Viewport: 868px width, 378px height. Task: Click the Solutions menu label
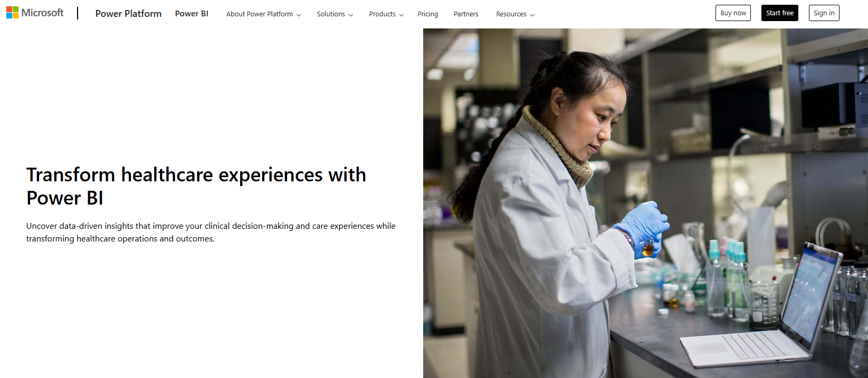coord(330,14)
